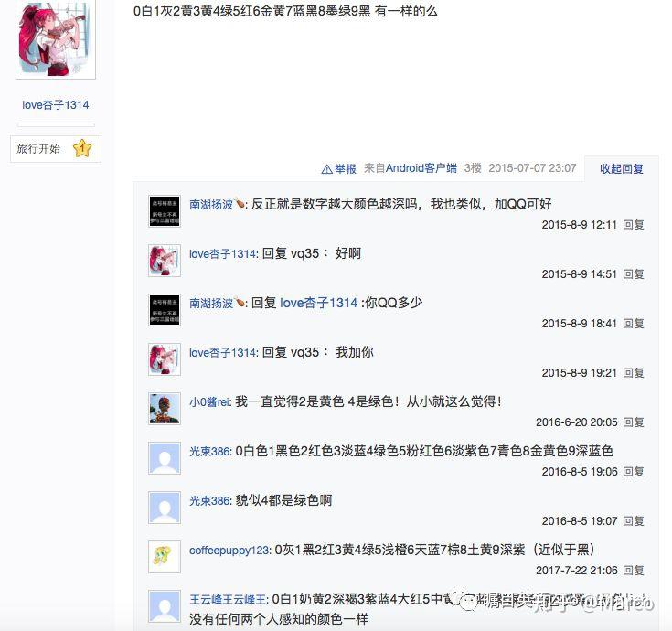This screenshot has height=631, width=672.
Task: Open love杏子1314's large profile avatar
Action: [x=56, y=39]
